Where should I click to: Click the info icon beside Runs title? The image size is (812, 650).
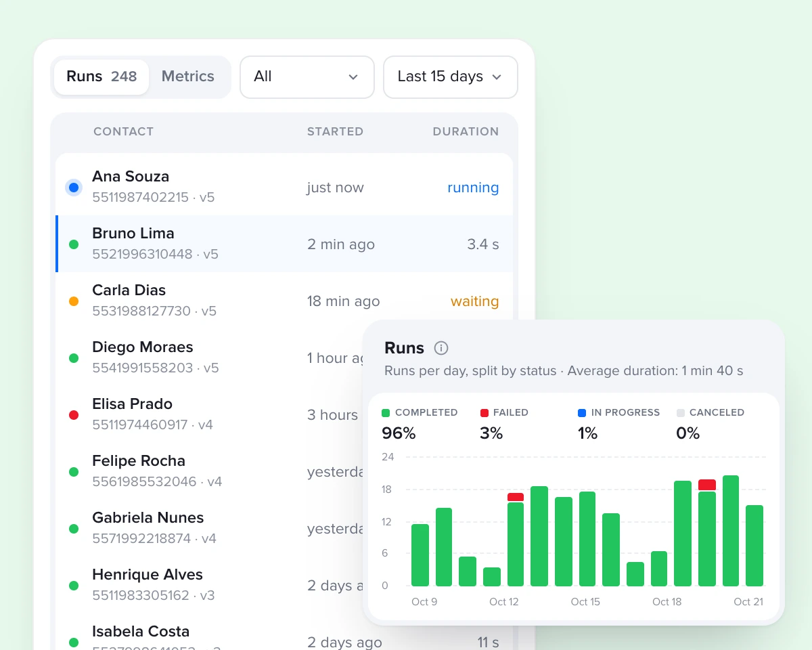(x=441, y=348)
